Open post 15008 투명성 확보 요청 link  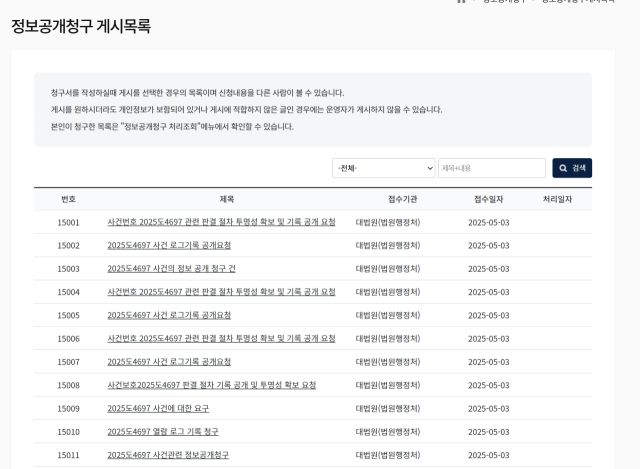click(211, 385)
